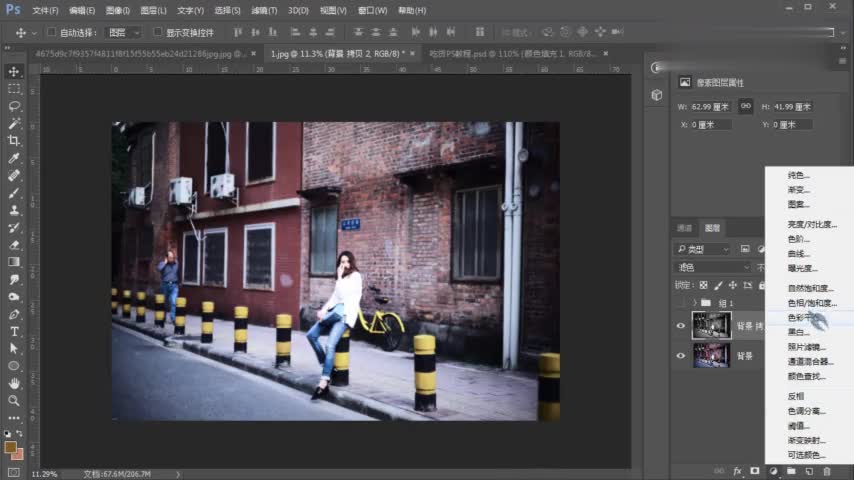Switch to the 通道 panel tab
Screen dimensions: 854x480
point(684,228)
